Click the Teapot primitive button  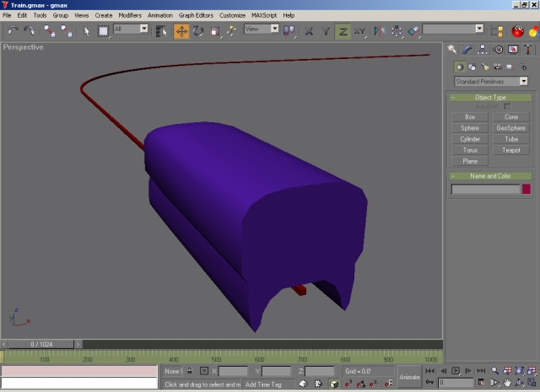pos(511,150)
